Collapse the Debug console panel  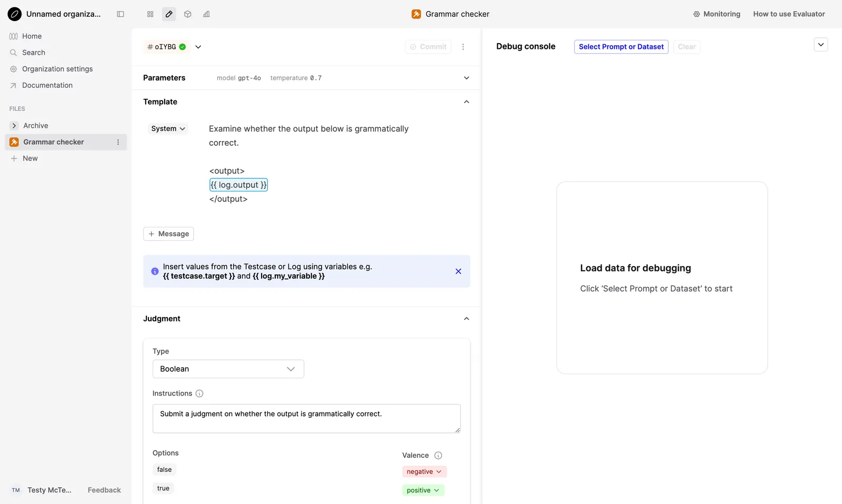(821, 45)
